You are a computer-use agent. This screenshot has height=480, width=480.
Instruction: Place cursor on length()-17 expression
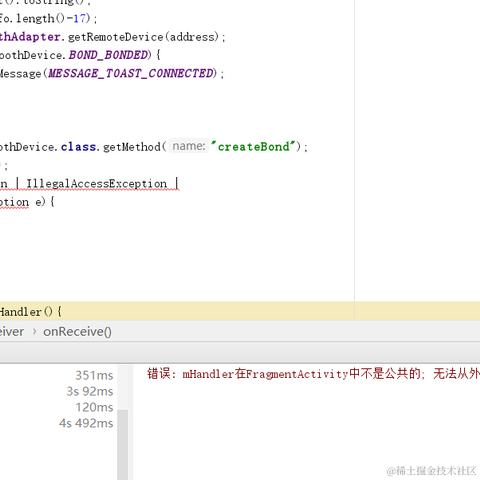(x=51, y=18)
